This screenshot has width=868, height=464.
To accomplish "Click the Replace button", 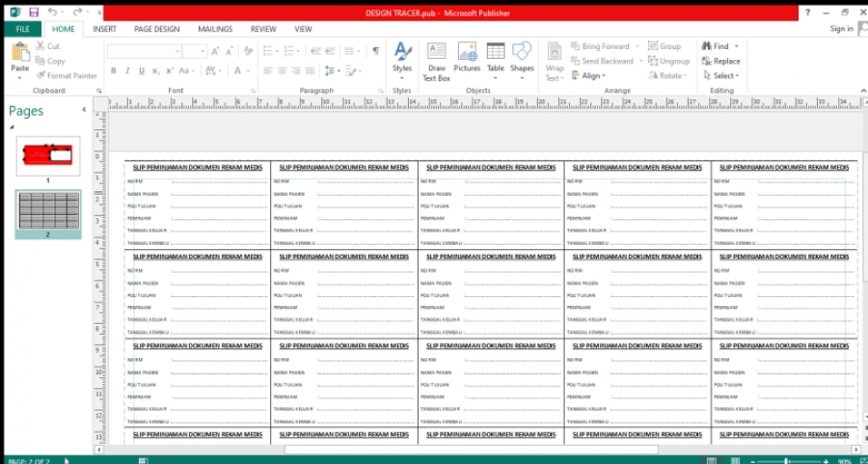I will point(720,61).
